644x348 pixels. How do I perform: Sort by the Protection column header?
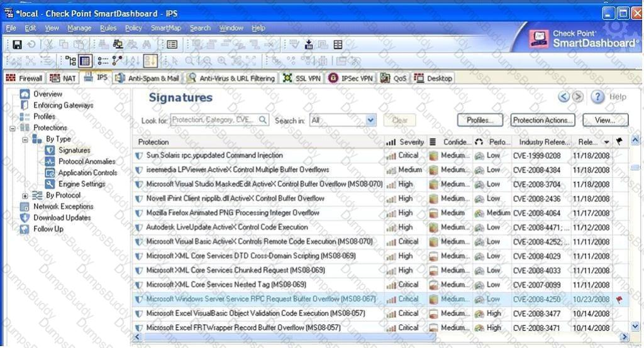(x=258, y=141)
